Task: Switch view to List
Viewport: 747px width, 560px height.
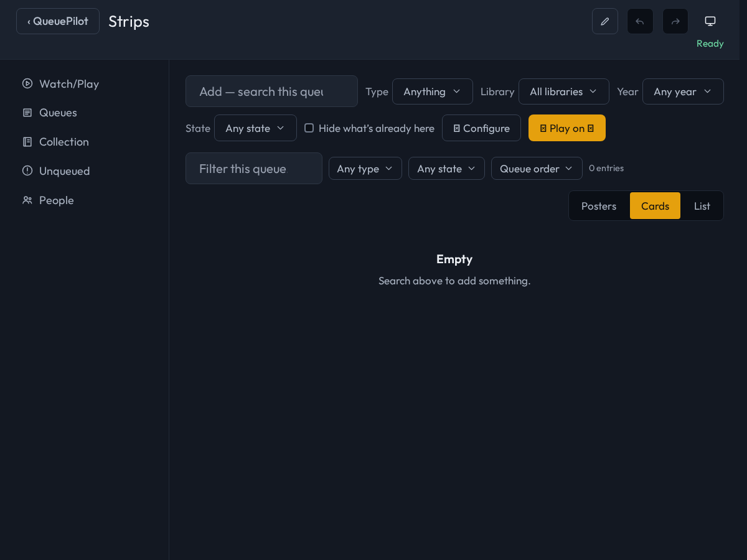Action: [702, 206]
